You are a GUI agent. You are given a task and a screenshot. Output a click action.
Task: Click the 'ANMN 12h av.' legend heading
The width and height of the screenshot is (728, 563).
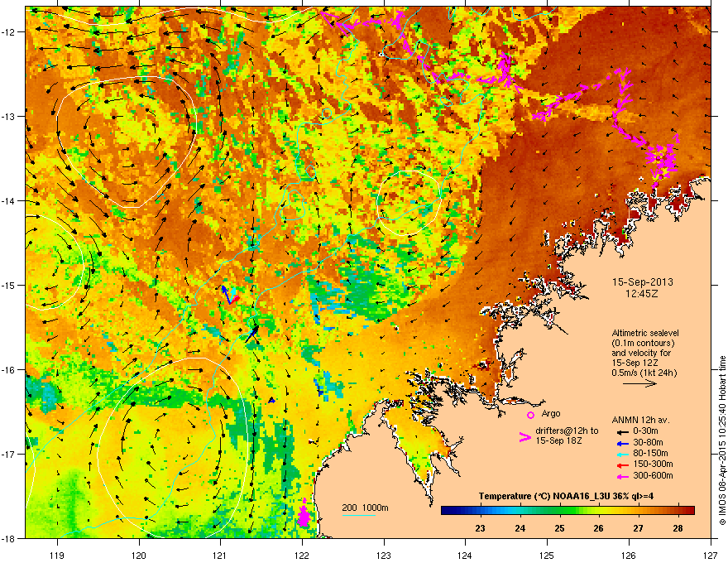point(640,420)
